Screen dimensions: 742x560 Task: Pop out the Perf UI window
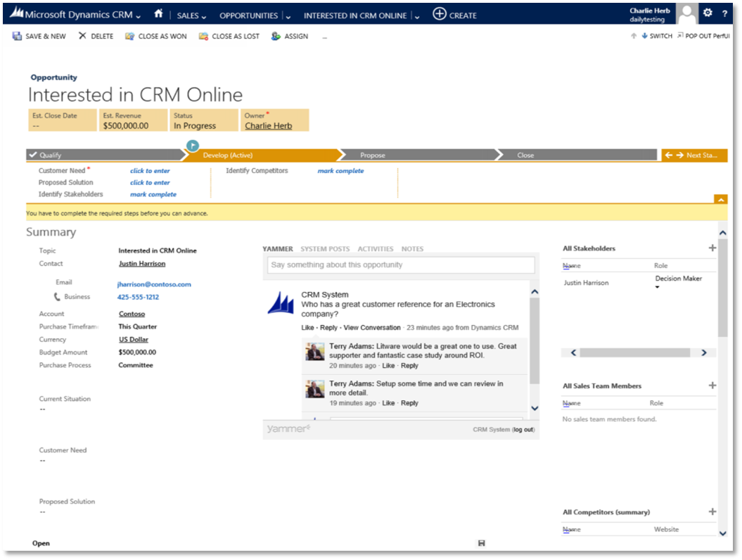pyautogui.click(x=703, y=36)
